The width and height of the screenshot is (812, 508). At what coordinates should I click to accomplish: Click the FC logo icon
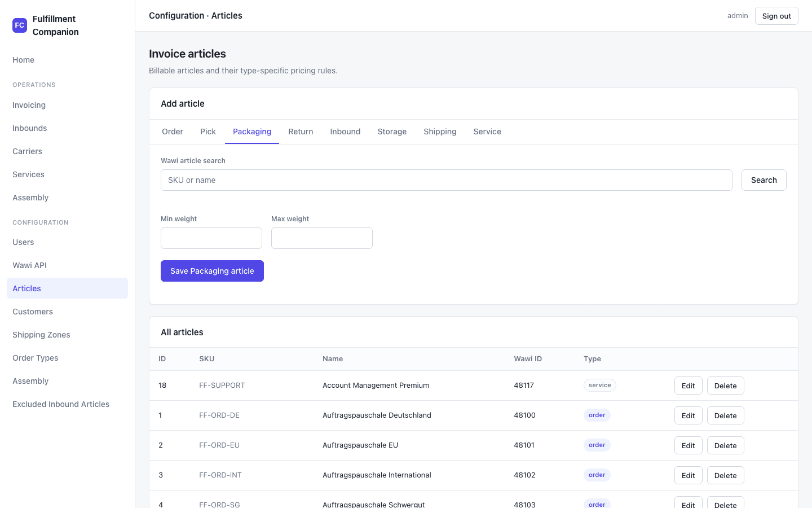coord(20,25)
